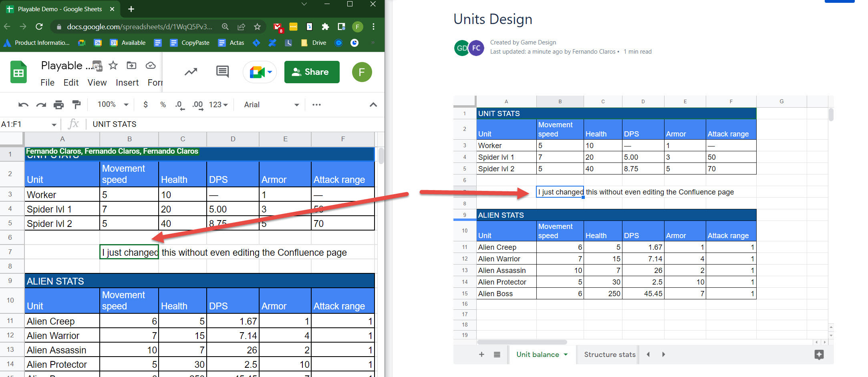Viewport: 868px width, 377px height.
Task: Decrease decimal places
Action: point(180,104)
